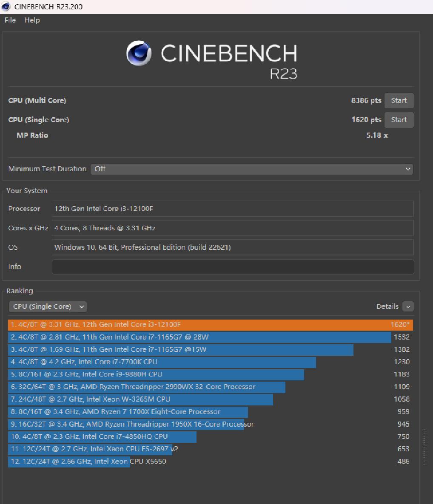Select the Threadripper 2990WX ranking entry
The height and width of the screenshot is (504, 433).
coord(146,387)
